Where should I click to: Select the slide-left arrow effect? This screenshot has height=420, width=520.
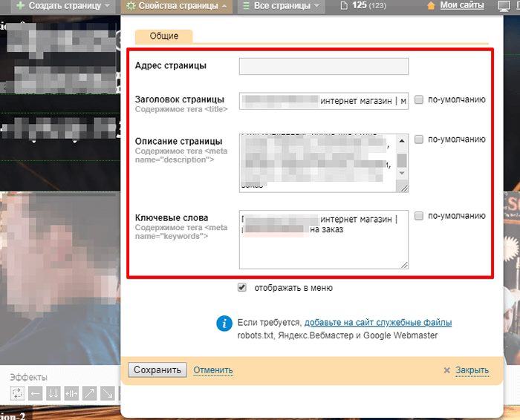pos(35,393)
